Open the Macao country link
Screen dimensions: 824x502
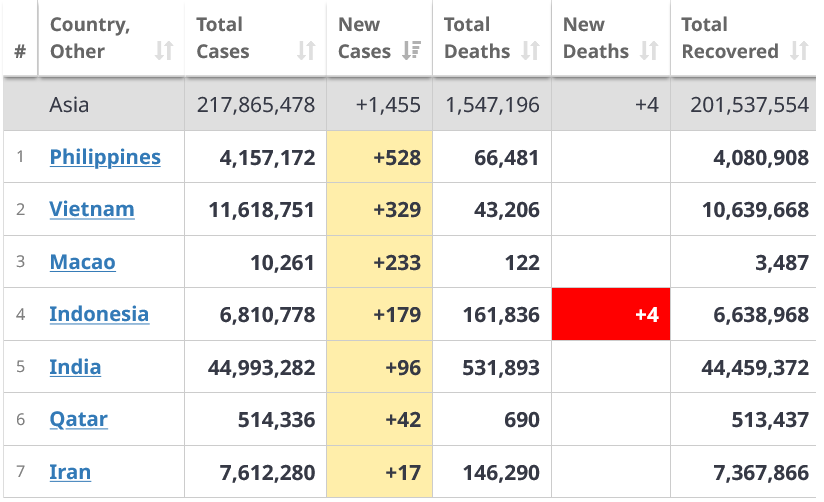pyautogui.click(x=82, y=262)
